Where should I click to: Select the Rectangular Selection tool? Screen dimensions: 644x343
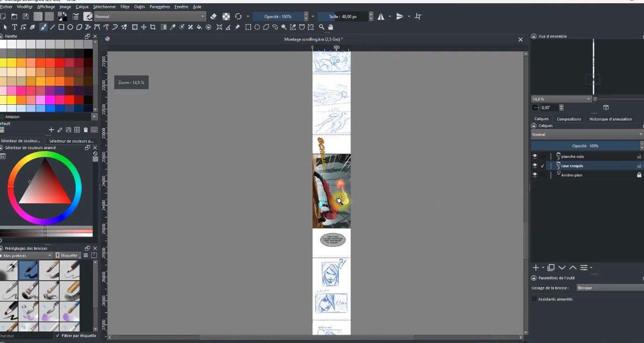248,27
